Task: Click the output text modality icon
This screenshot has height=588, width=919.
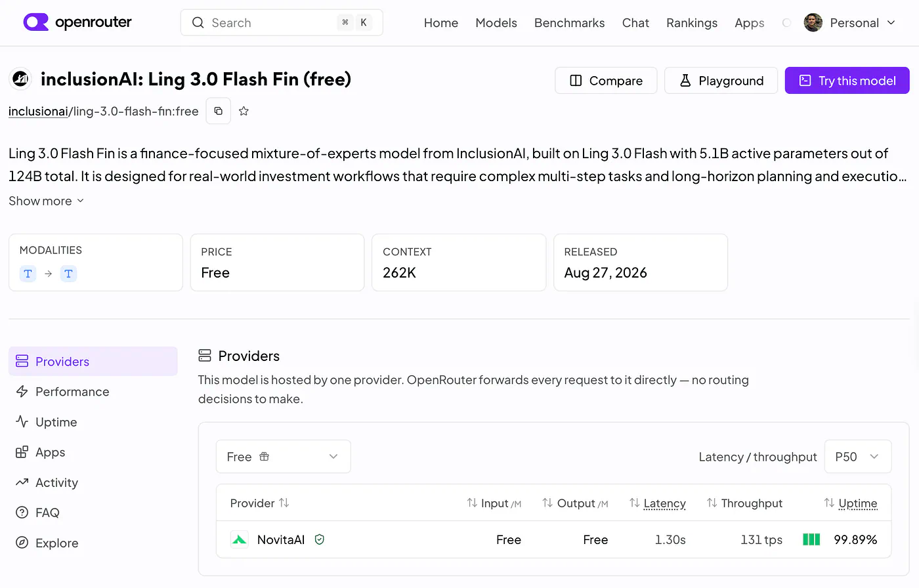Action: click(x=68, y=274)
